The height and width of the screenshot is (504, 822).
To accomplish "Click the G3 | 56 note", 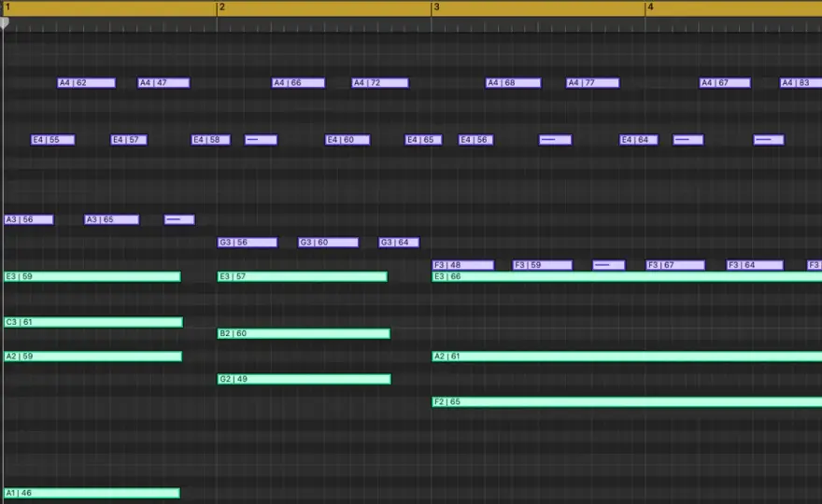I will pos(248,243).
